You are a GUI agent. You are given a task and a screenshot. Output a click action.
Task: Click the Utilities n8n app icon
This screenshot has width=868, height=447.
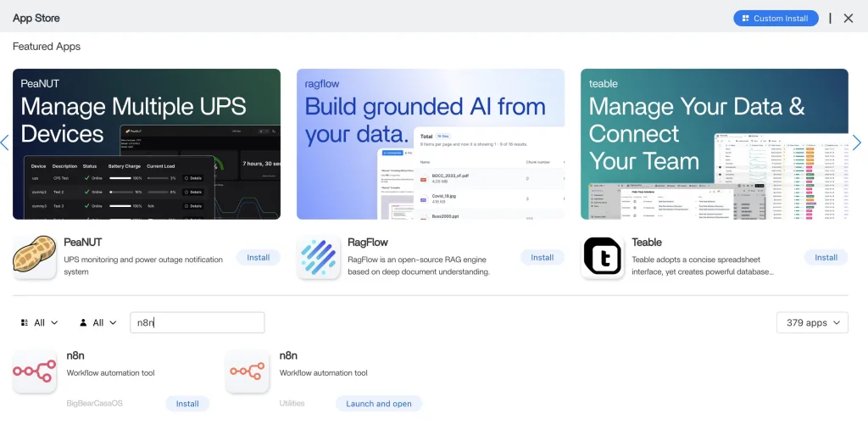tap(248, 372)
